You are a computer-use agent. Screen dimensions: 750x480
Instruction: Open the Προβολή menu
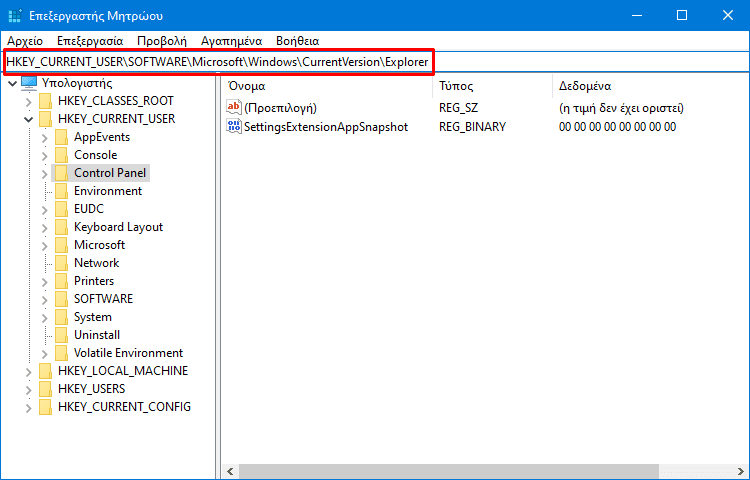pos(162,41)
